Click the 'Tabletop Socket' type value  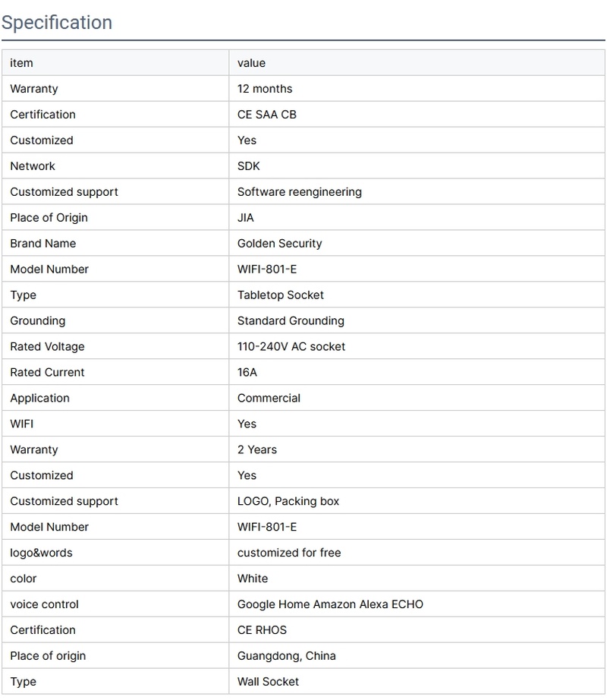tap(281, 295)
